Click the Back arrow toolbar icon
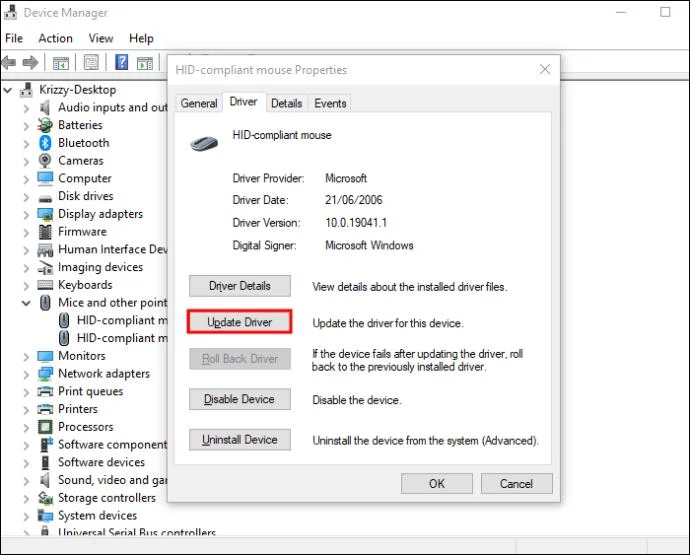This screenshot has height=555, width=690. point(9,62)
